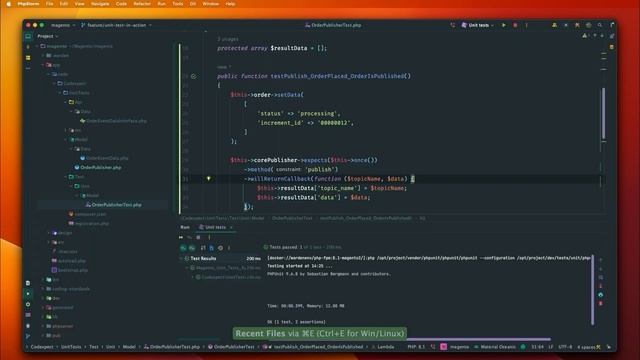Open the Run tool window icon in the bottom left stripe
This screenshot has width=640, height=360.
(28, 293)
